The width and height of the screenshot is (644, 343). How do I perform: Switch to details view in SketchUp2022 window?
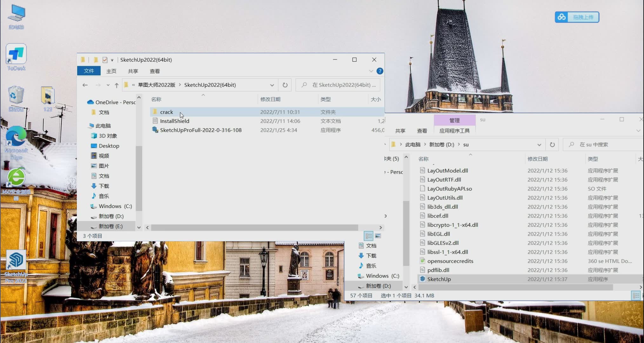click(369, 236)
